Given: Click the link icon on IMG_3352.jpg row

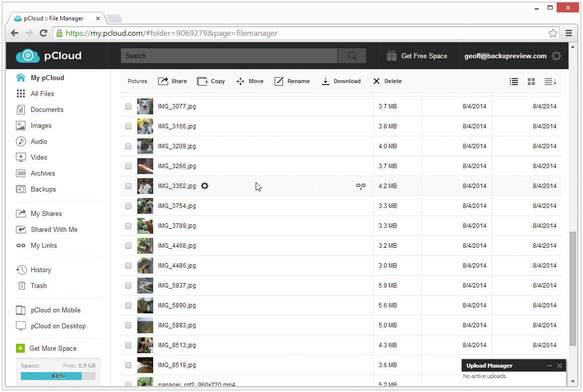Looking at the screenshot, I should click(x=361, y=186).
